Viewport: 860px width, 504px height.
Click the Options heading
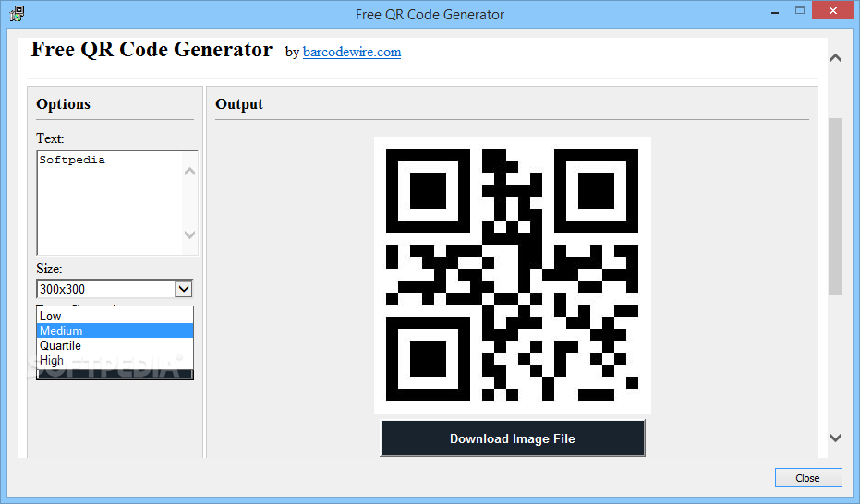point(63,104)
